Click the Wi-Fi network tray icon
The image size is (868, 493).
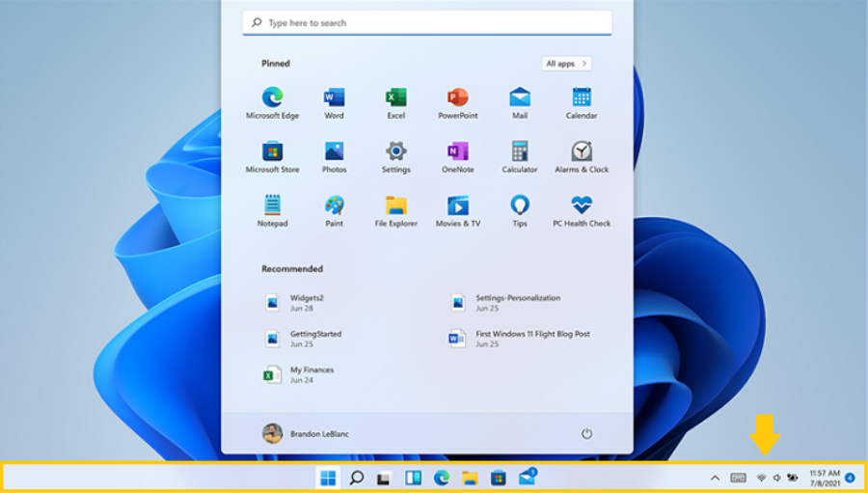(762, 478)
